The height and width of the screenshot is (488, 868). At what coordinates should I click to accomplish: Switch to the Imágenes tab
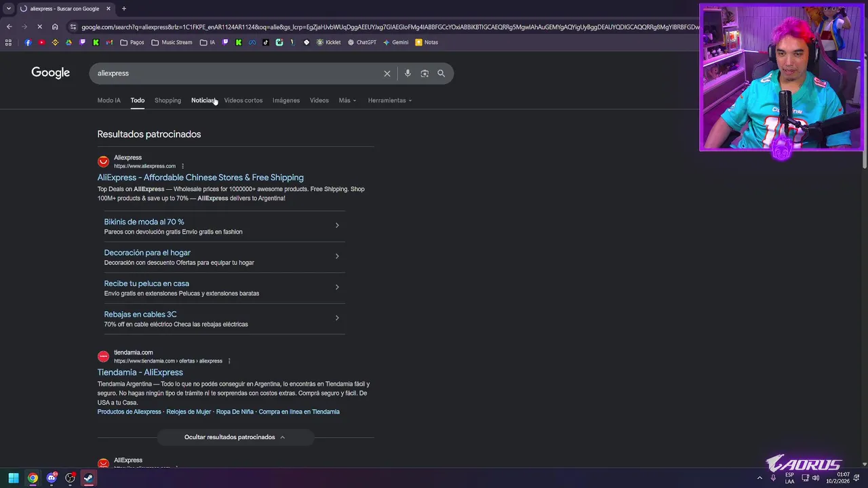pyautogui.click(x=286, y=100)
